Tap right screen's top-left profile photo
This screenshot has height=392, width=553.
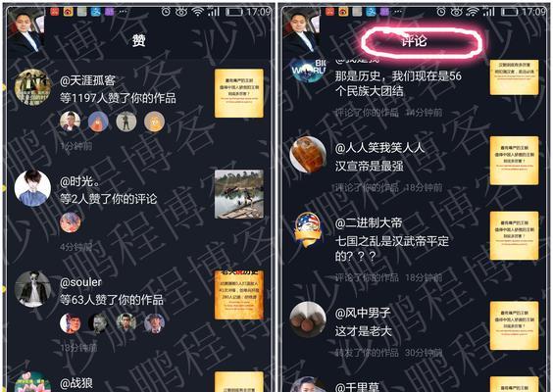point(302,31)
